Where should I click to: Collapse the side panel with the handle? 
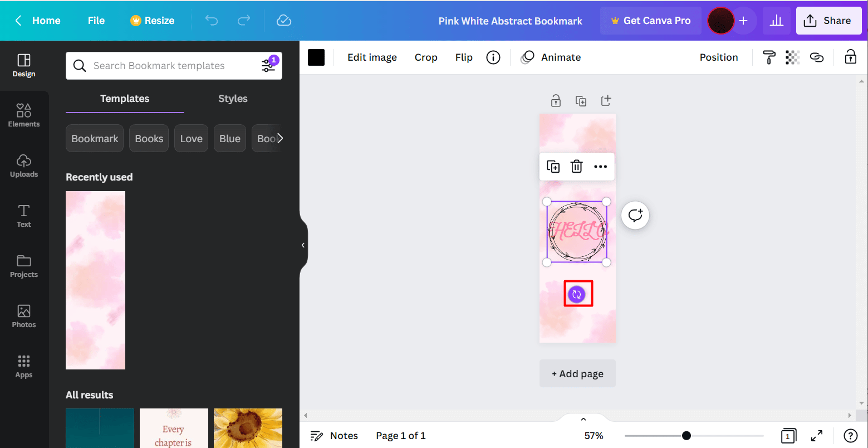click(303, 245)
